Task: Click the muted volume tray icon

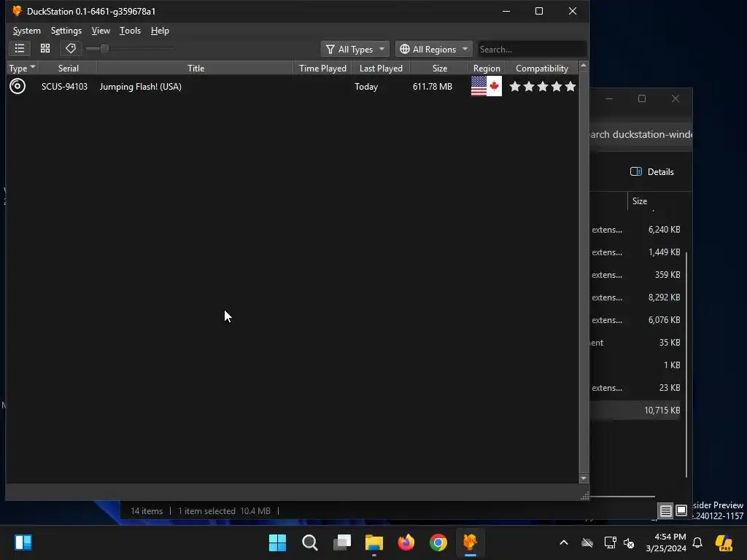Action: [629, 542]
